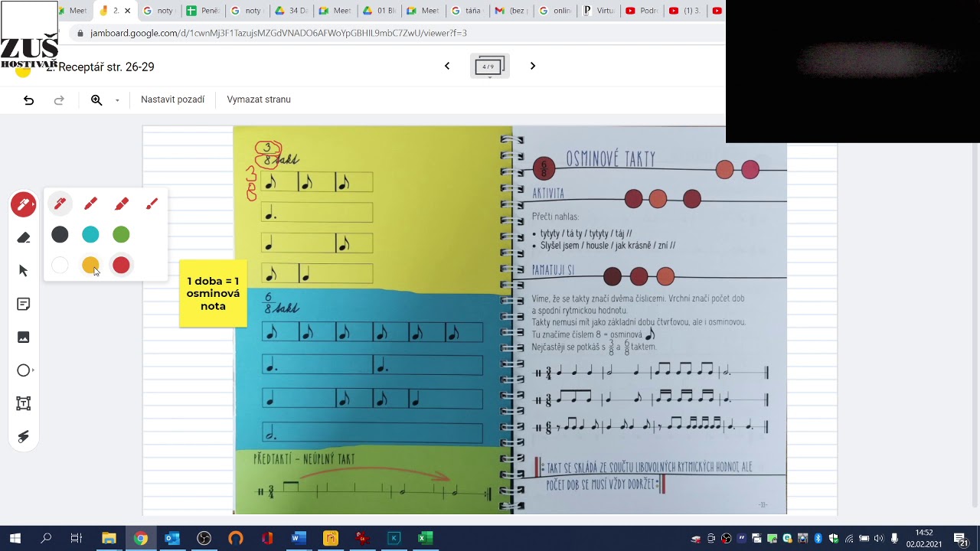Click the volume icon in the system tray
980x551 pixels.
(878, 539)
